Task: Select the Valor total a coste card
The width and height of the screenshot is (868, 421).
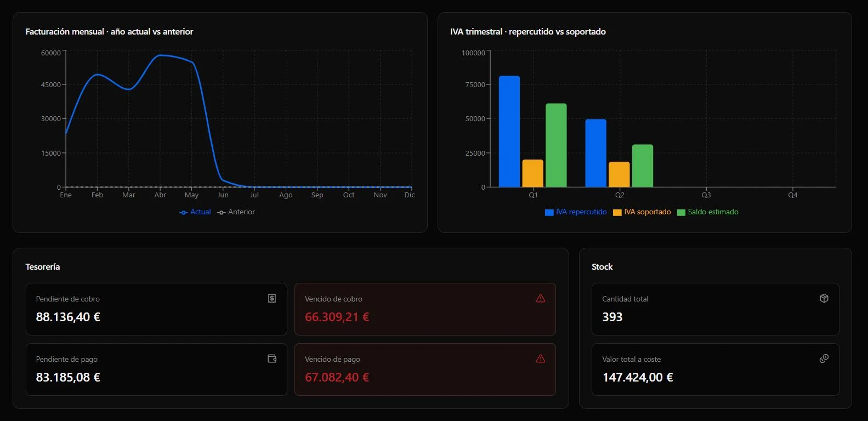Action: point(716,369)
